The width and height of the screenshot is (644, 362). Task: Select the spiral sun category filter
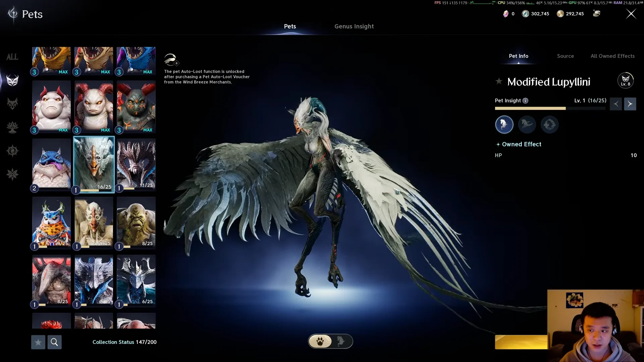(x=12, y=151)
